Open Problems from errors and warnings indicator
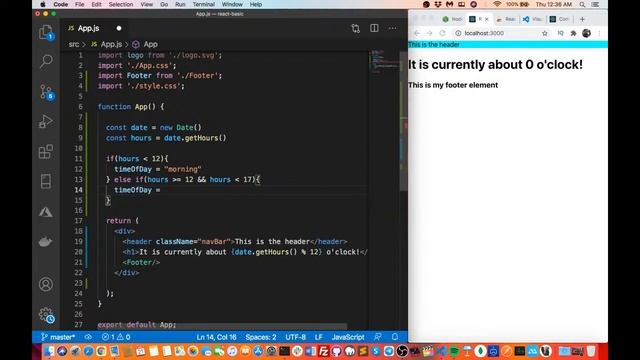Screen dimensions: 640x360 point(116,337)
